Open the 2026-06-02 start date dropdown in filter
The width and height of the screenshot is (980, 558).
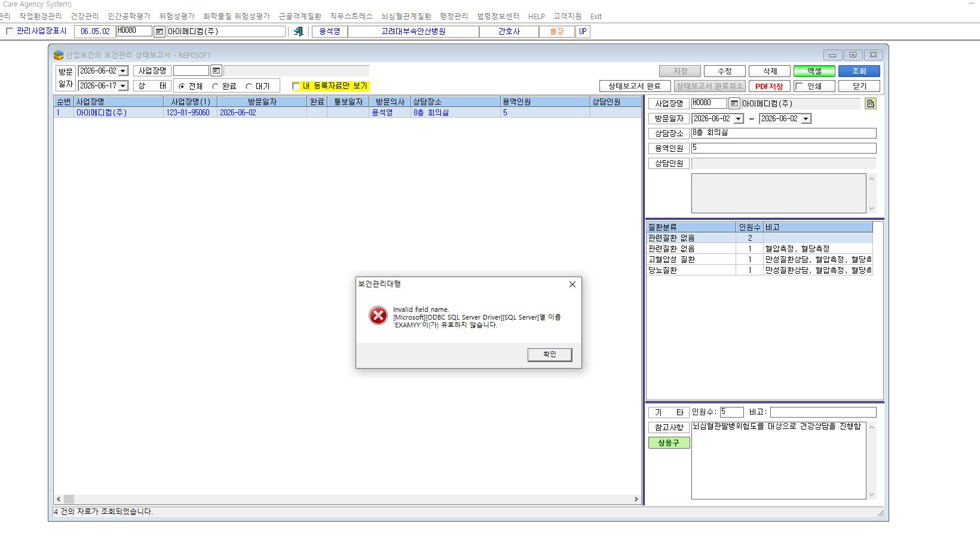pos(123,71)
